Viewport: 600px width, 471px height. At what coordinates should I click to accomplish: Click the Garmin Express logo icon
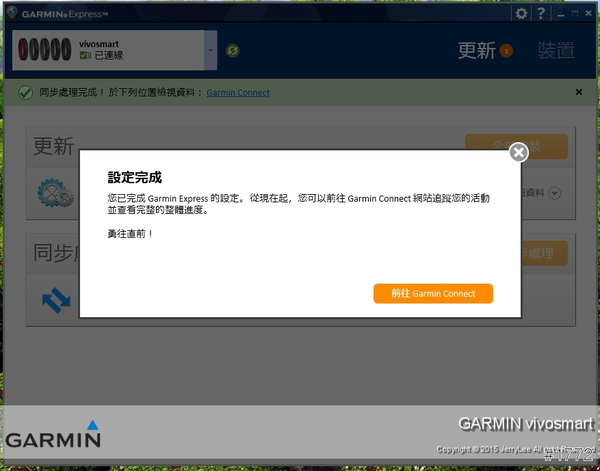[12, 13]
